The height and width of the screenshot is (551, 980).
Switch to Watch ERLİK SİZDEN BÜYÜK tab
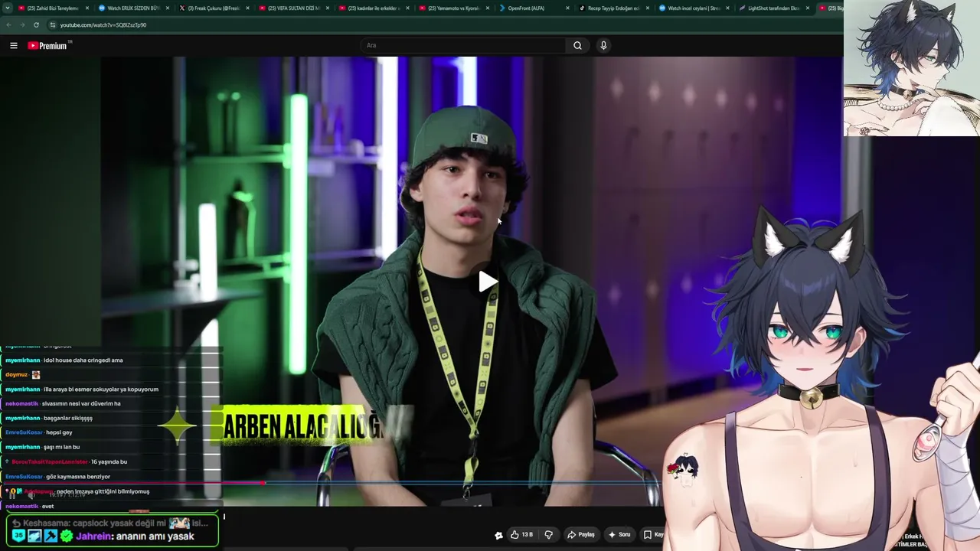(x=134, y=8)
